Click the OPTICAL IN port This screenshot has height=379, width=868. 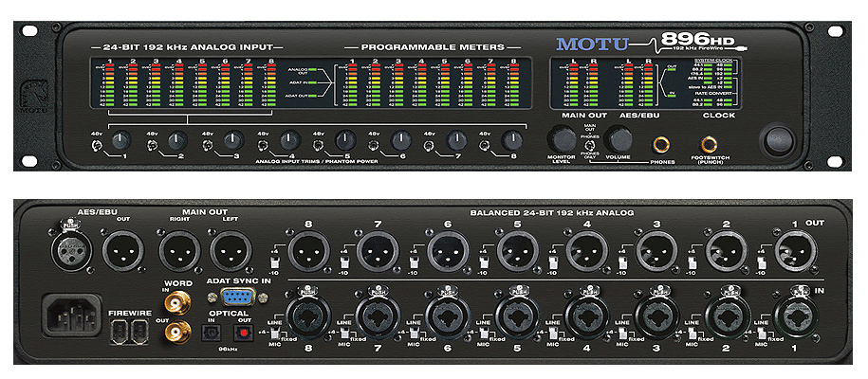[211, 334]
